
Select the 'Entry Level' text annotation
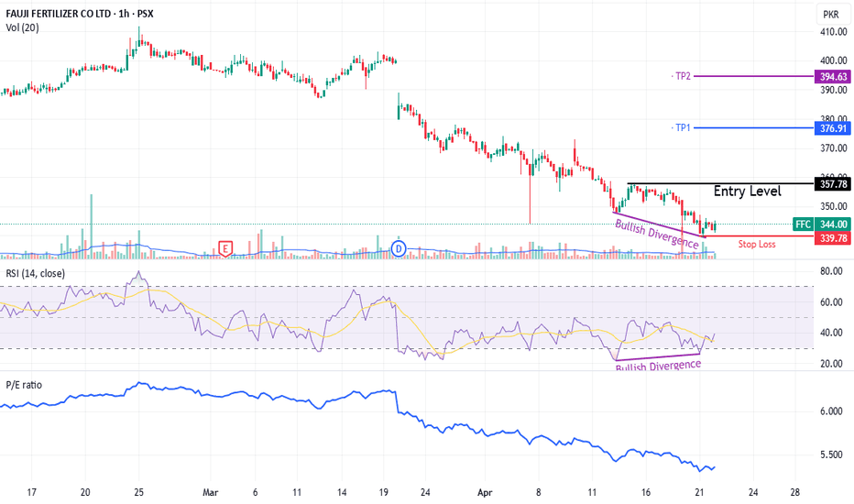(748, 192)
